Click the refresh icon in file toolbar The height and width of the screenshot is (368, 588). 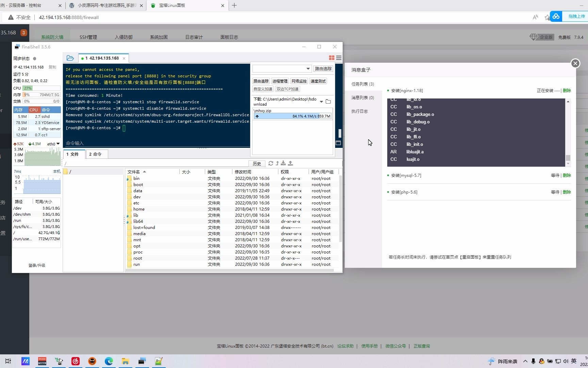tap(271, 163)
